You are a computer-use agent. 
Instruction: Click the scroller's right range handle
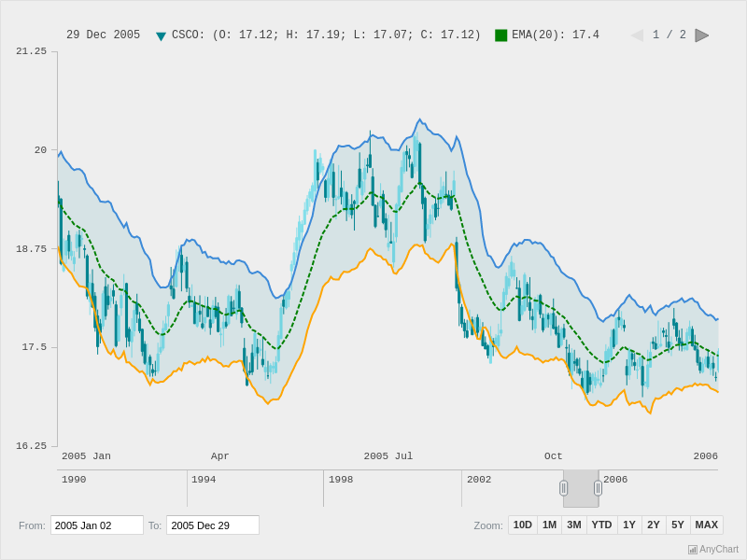coord(598,488)
